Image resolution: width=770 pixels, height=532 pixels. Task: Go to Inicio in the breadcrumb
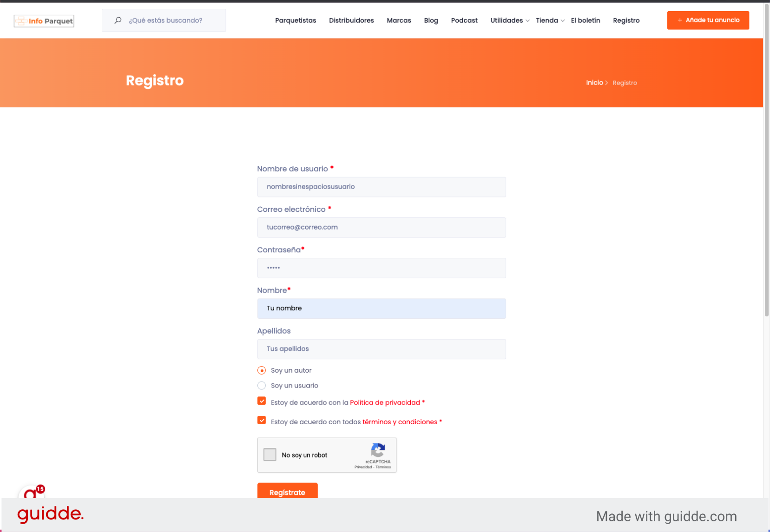tap(594, 83)
